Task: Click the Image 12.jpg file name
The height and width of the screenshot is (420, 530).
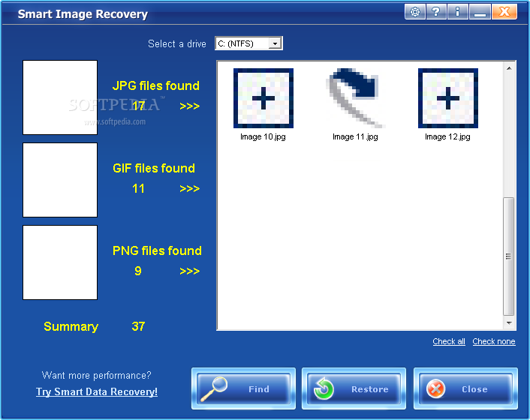Action: [x=447, y=136]
